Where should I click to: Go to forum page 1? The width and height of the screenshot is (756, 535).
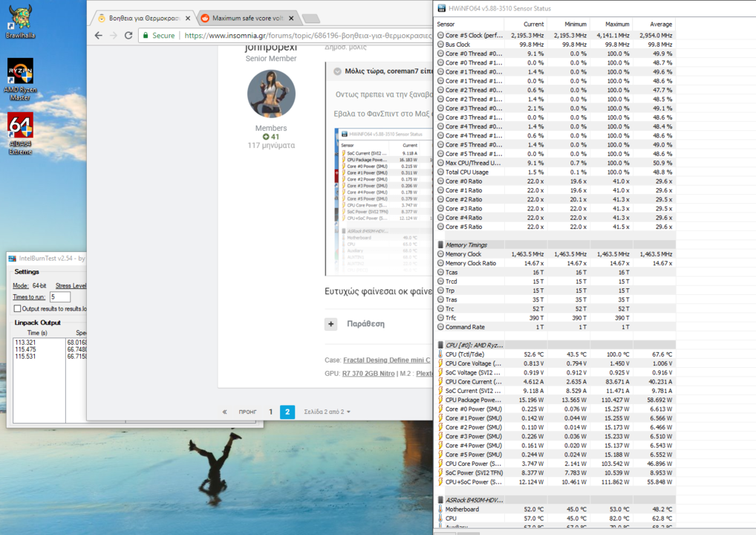tap(270, 412)
